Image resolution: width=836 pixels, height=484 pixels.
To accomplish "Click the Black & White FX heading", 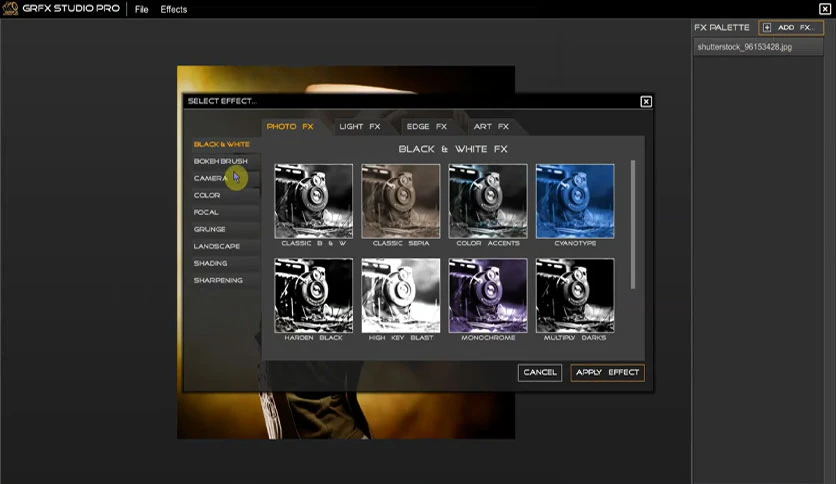I will click(453, 149).
